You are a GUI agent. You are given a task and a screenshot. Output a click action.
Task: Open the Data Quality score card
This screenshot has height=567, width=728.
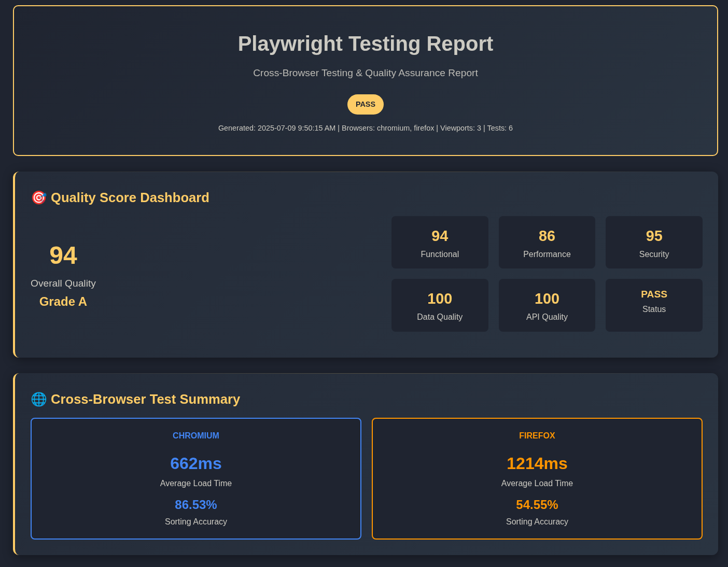[440, 305]
